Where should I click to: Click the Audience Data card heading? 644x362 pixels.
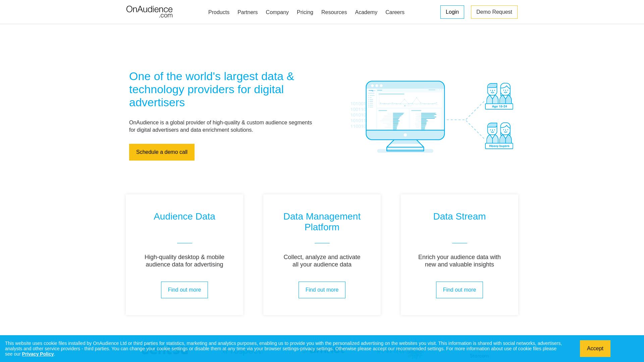[x=184, y=217]
